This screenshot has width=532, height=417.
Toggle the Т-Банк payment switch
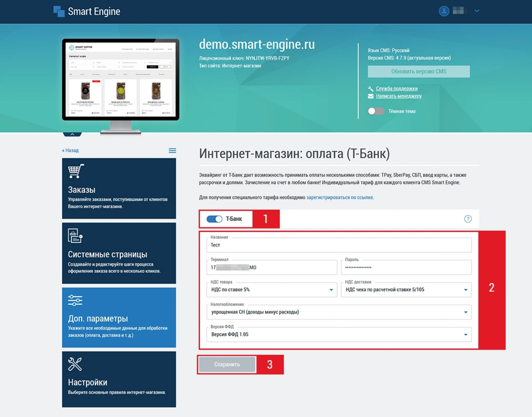214,219
